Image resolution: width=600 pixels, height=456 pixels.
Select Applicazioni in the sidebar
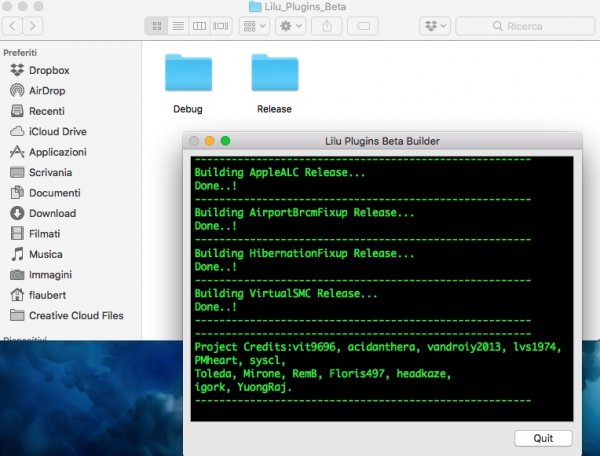tap(57, 152)
